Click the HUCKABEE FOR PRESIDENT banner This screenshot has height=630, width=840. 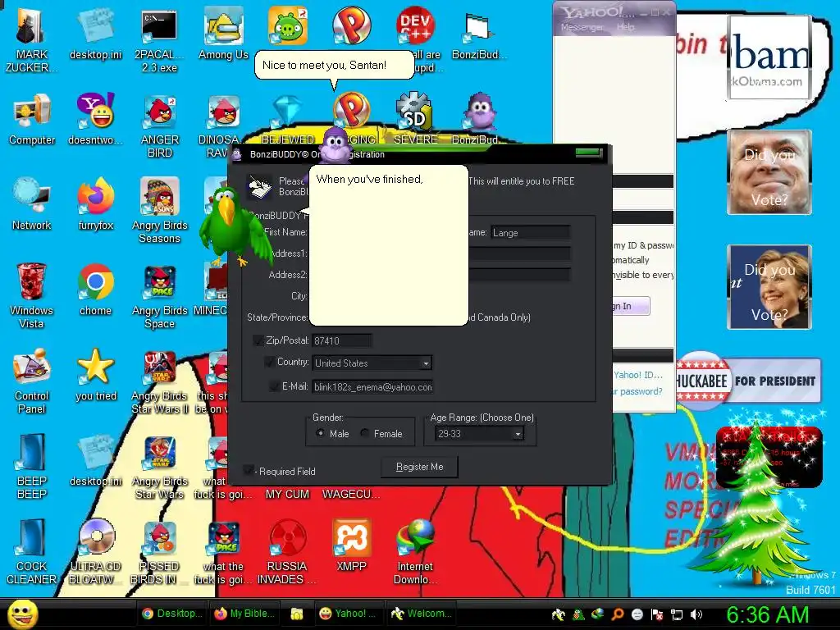pyautogui.click(x=748, y=381)
